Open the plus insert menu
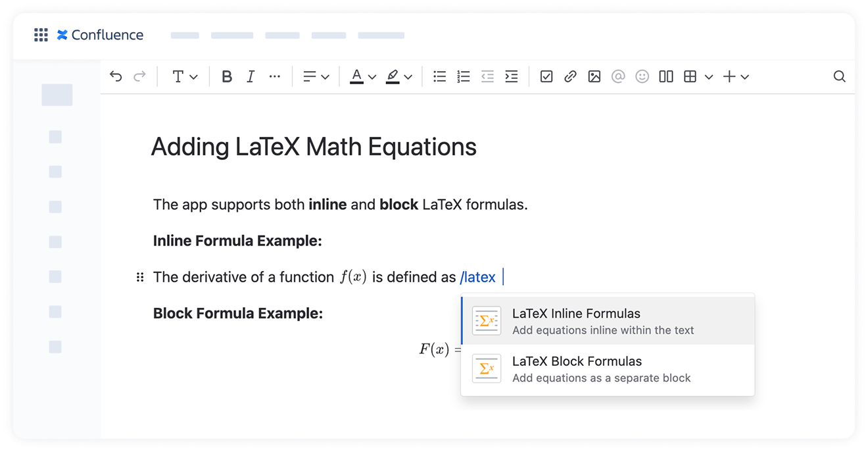Image resolution: width=868 pixels, height=452 pixels. click(x=729, y=76)
